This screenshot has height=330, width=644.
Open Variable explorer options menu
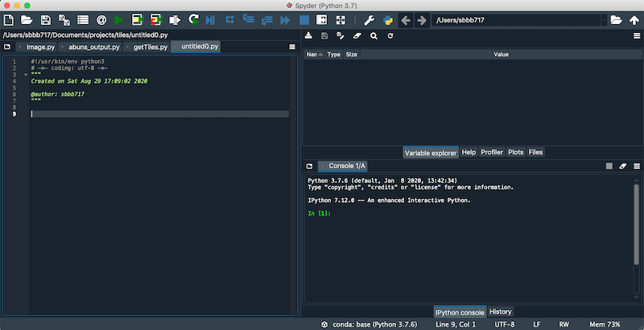click(x=637, y=36)
